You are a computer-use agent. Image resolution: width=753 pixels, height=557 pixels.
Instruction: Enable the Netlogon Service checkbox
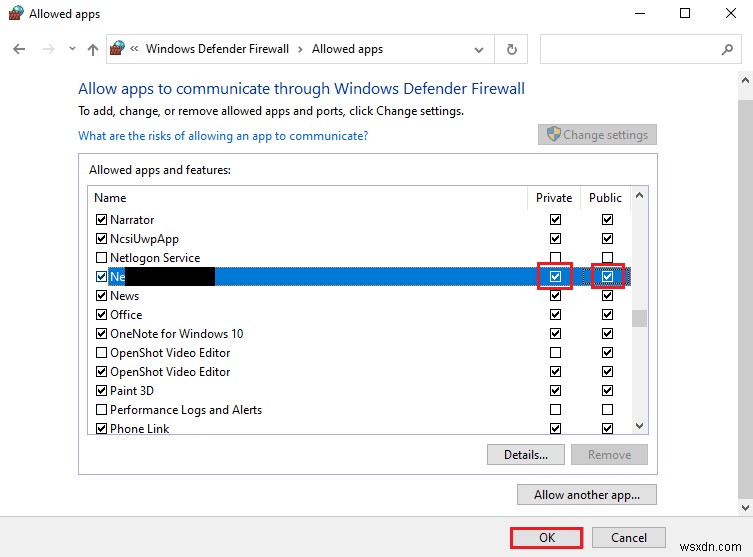(x=101, y=258)
